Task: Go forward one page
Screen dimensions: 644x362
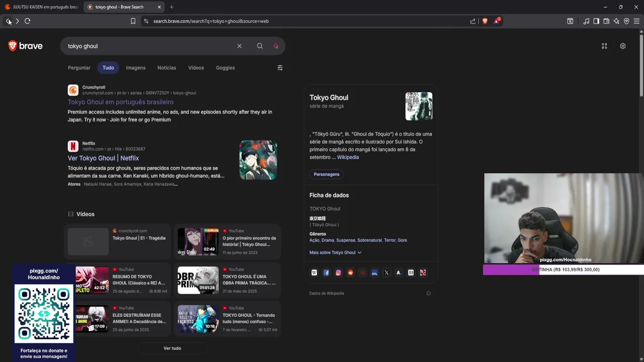Action: pyautogui.click(x=17, y=21)
